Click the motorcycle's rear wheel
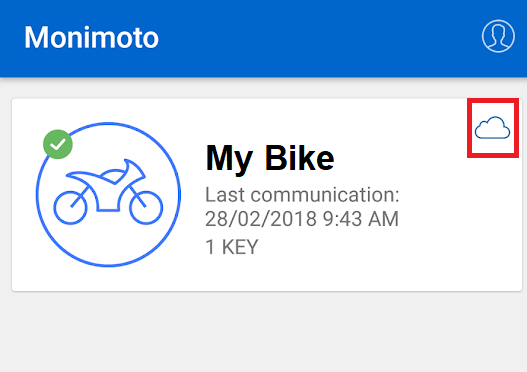The width and height of the screenshot is (527, 372). (x=70, y=208)
